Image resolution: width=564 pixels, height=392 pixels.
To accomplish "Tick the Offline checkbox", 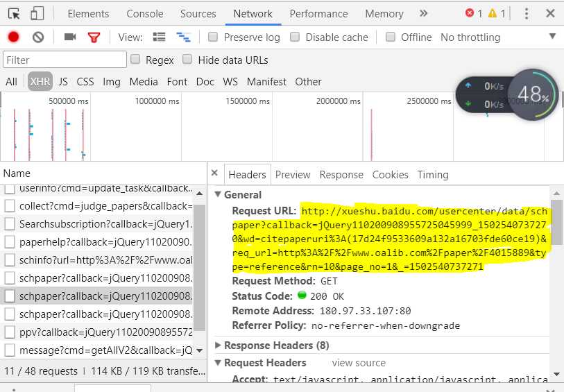I will [391, 37].
